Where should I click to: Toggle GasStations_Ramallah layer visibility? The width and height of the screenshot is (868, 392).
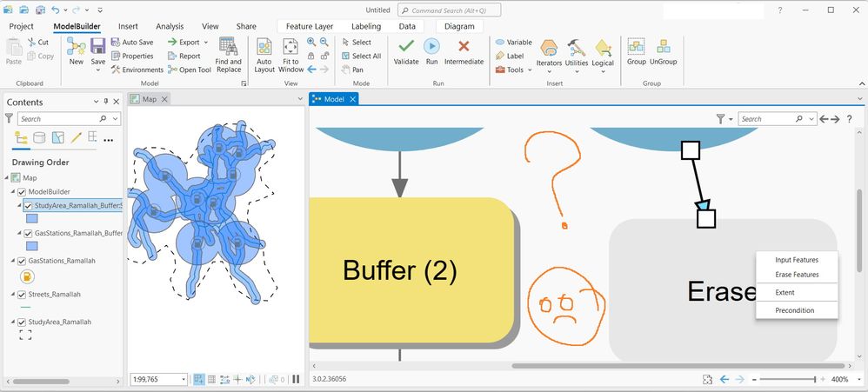pyautogui.click(x=22, y=261)
